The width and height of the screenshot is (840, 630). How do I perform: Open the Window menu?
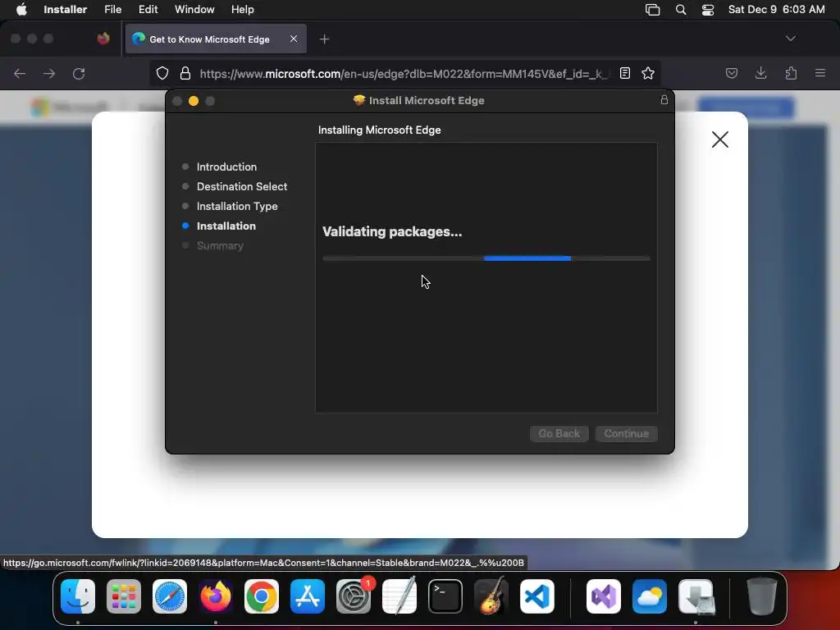[194, 9]
